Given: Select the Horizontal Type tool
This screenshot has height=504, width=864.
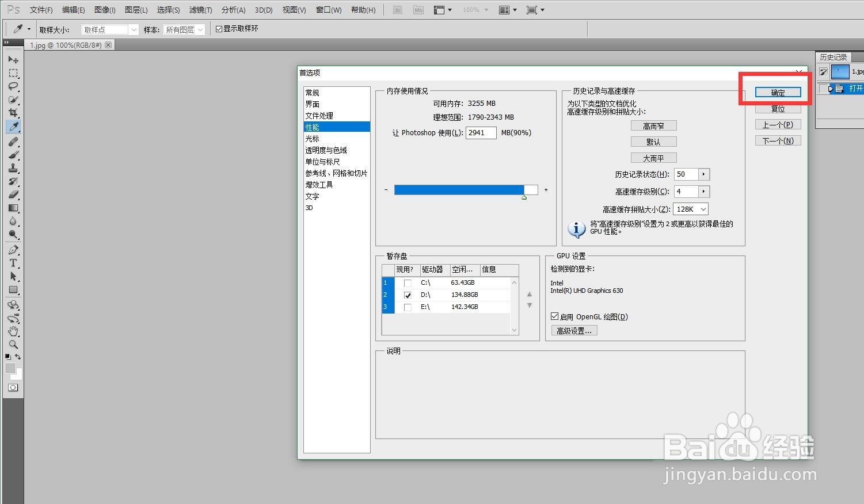Looking at the screenshot, I should (x=13, y=263).
